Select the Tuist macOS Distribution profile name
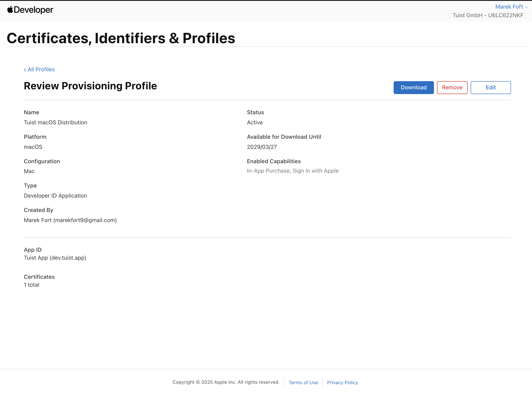Screen dimensions: 532x399 click(x=56, y=122)
